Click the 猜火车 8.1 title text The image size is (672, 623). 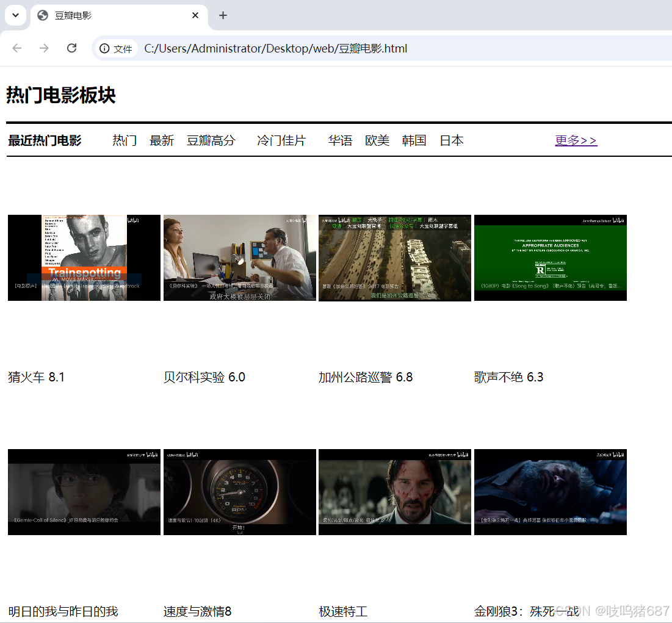coord(37,377)
